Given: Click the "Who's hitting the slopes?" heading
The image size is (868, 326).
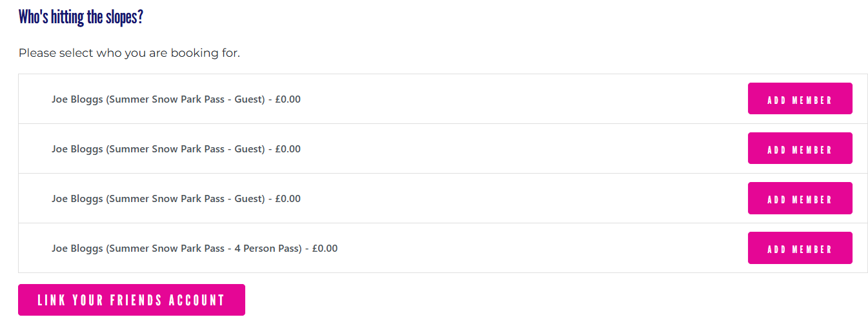Looking at the screenshot, I should point(81,17).
